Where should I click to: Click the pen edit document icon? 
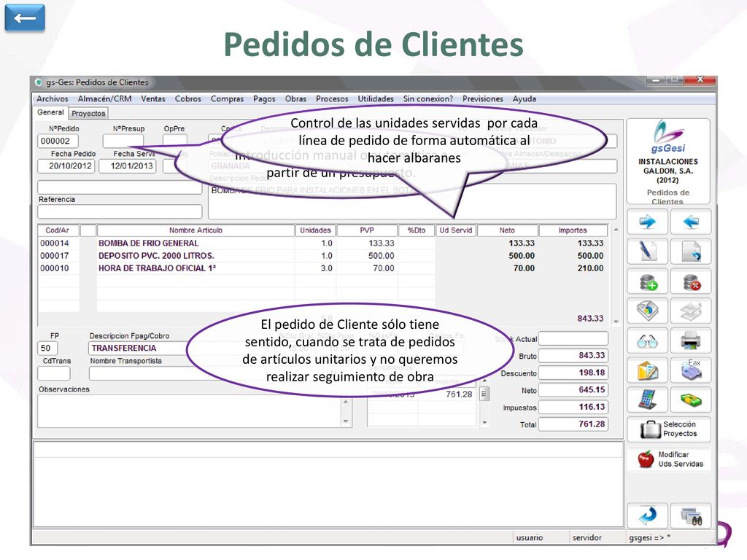pos(647,252)
